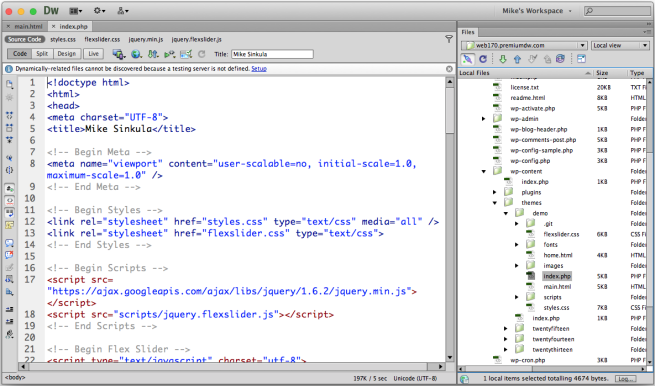Screen dimensions: 655x386
Task: Collapse the demo folder
Action: 506,213
